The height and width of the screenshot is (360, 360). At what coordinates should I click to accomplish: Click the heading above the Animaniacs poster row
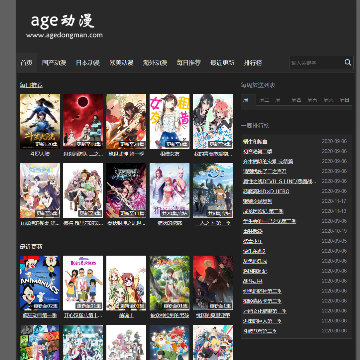click(x=31, y=247)
